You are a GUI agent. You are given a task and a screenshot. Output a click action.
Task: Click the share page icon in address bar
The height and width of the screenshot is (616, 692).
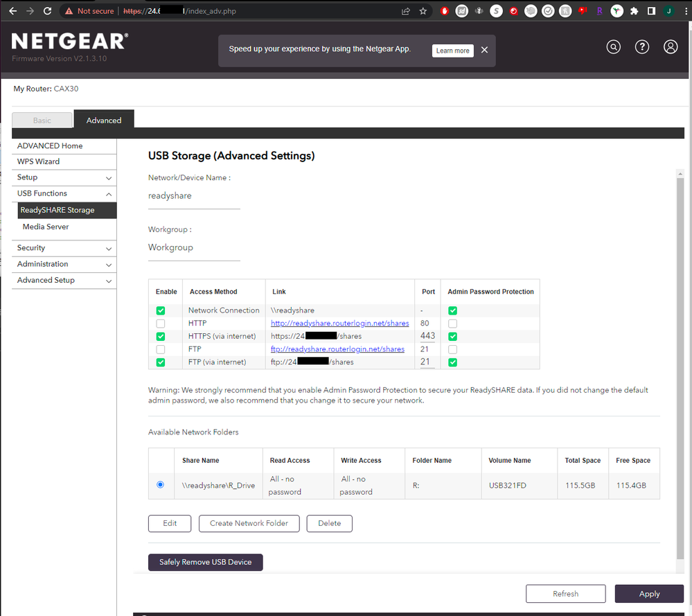click(x=406, y=11)
